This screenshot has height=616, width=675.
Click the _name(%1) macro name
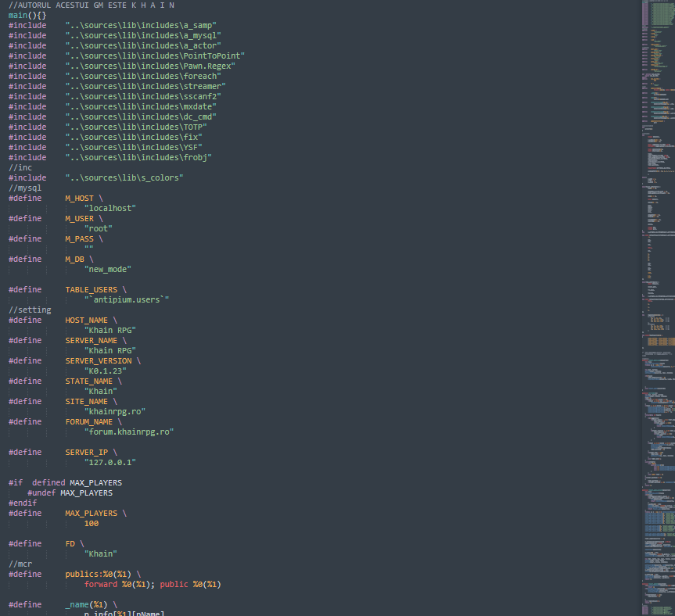87,605
